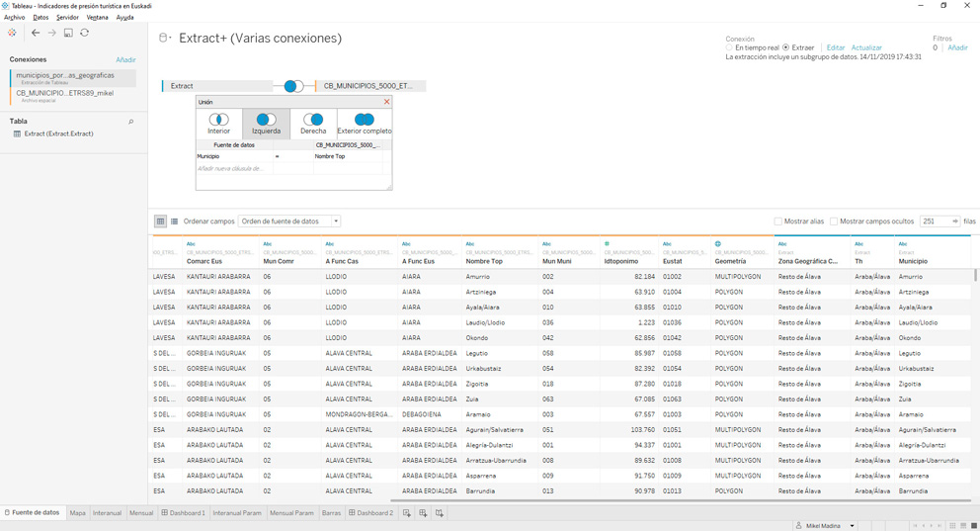Screen dimensions: 980x531
Task: Select the Exterior completo join type
Action: tap(365, 124)
